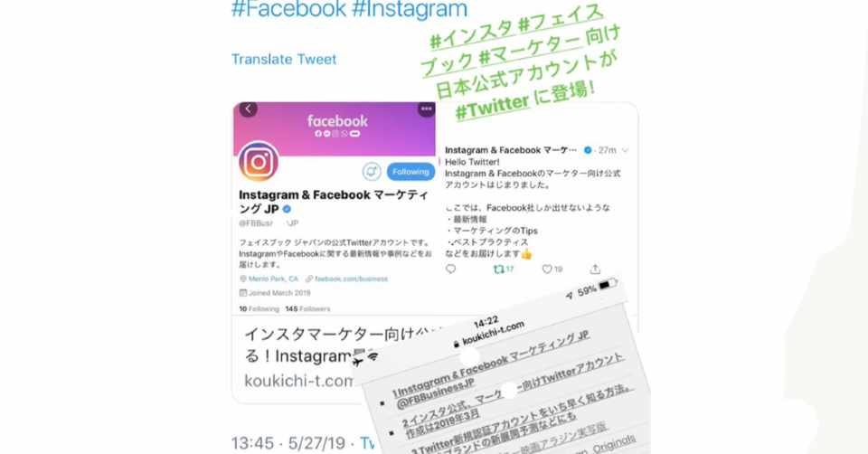Open the three-dots menu on the profile header
The height and width of the screenshot is (454, 868).
pyautogui.click(x=426, y=109)
